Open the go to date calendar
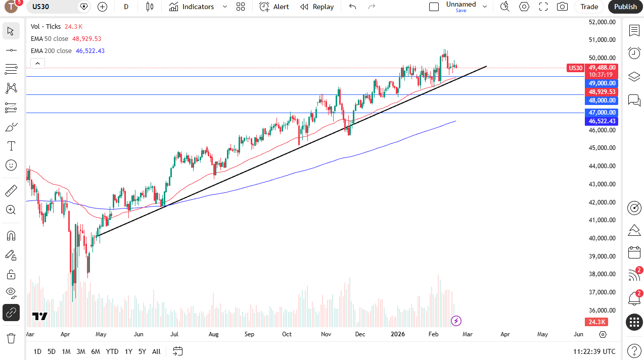The image size is (644, 360). (177, 351)
